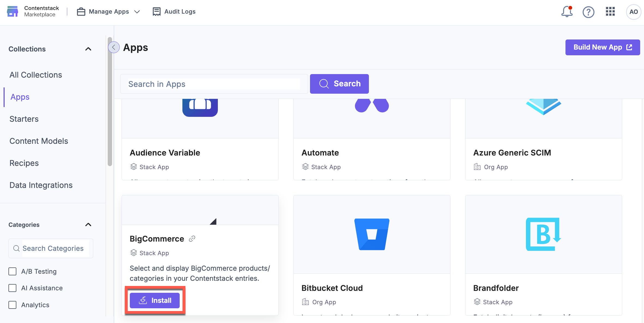Viewport: 644px width, 323px height.
Task: Check the A/B Testing category
Action: pyautogui.click(x=13, y=272)
